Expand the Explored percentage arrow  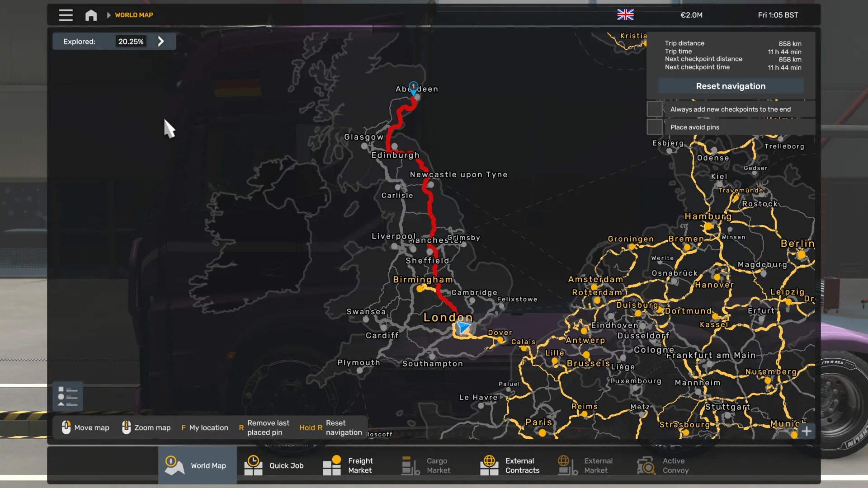coord(161,41)
